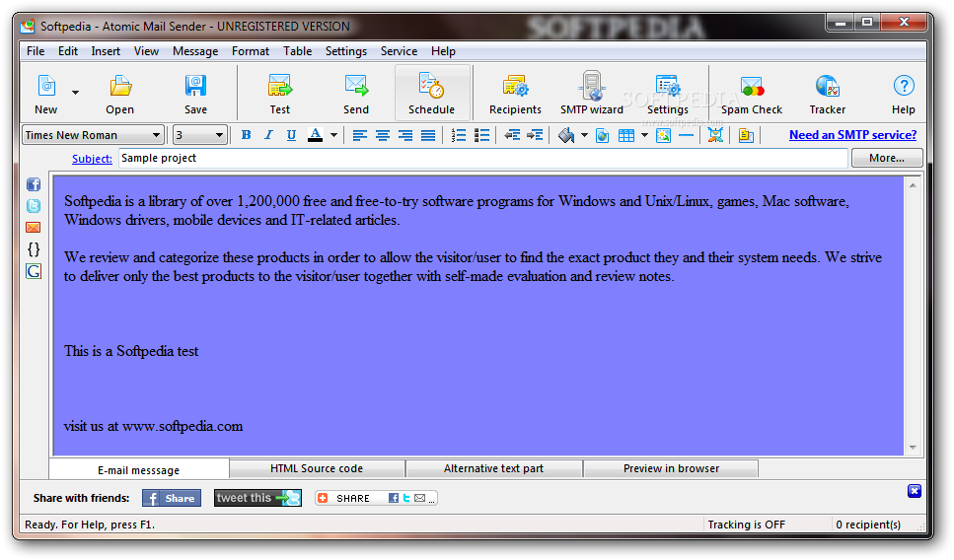Click the Subject link

pos(92,159)
